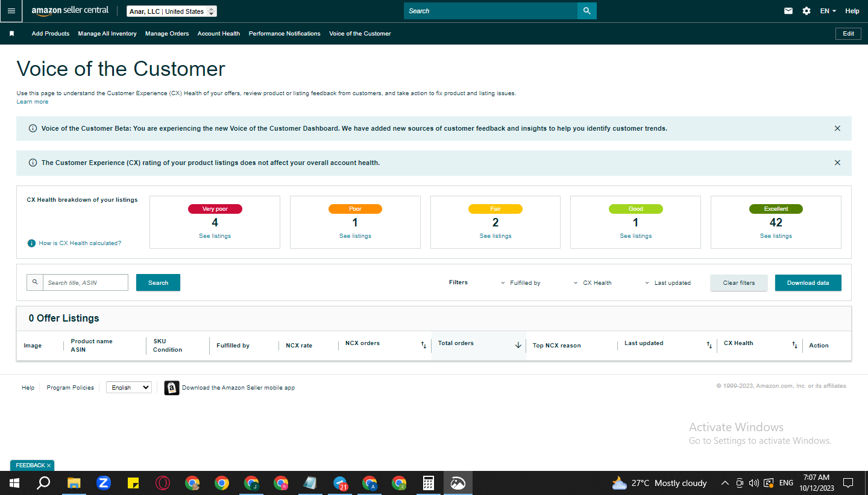Sort by NCX orders column arrows
Viewport: 868px width, 495px height.
click(424, 345)
